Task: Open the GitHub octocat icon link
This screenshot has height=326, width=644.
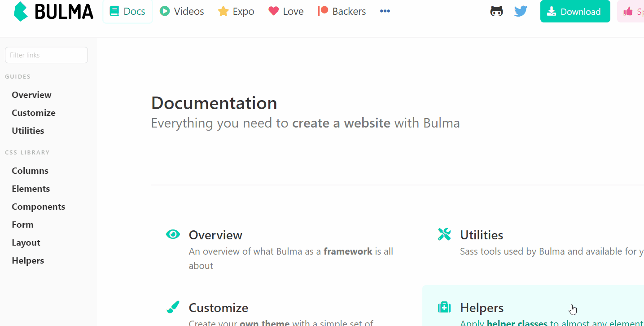Action: point(496,12)
